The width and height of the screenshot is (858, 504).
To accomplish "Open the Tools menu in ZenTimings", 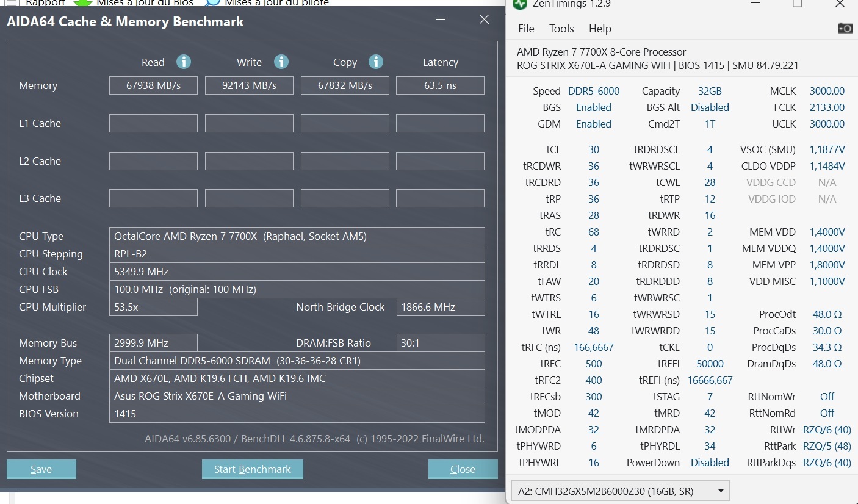I will 561,29.
